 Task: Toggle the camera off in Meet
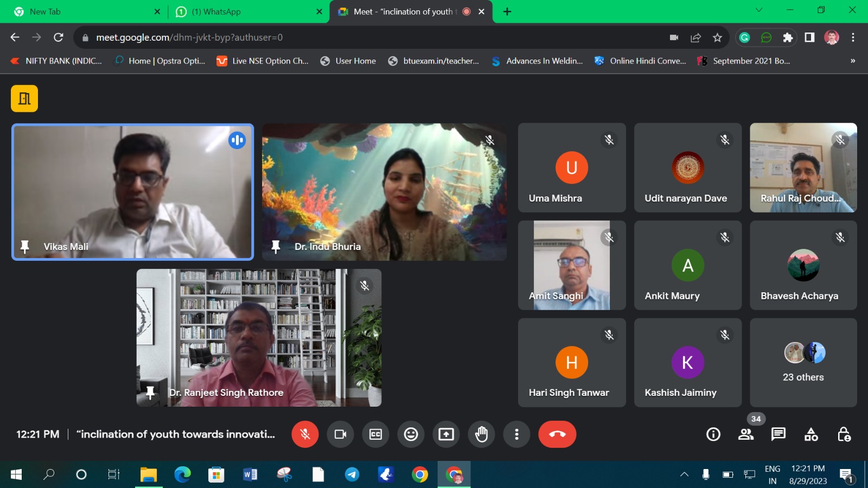[x=340, y=434]
